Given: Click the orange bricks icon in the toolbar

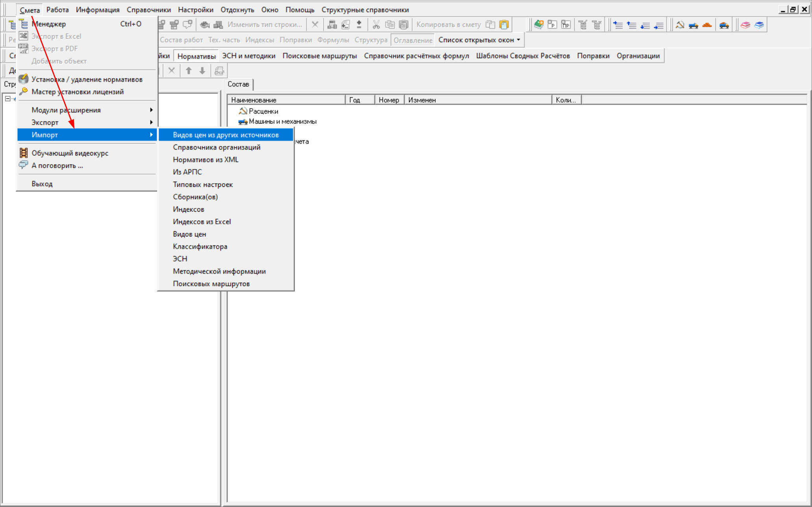Looking at the screenshot, I should pyautogui.click(x=707, y=25).
